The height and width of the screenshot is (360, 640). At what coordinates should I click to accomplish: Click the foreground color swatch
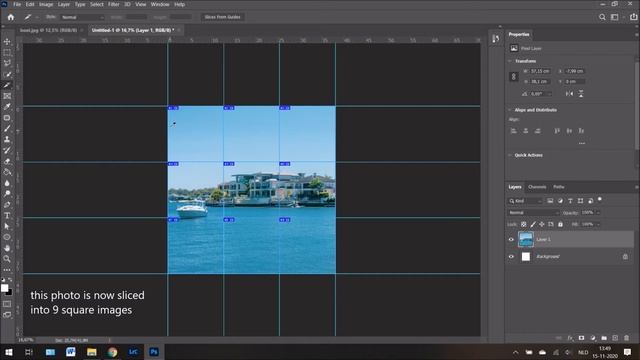4,288
